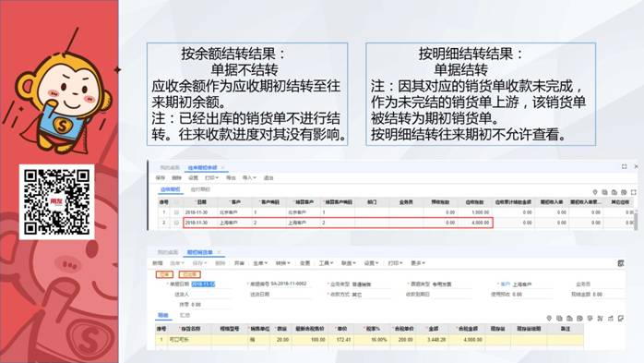Click the fullscreen icon above the upper grid
The height and width of the screenshot is (363, 644).
coord(634,192)
